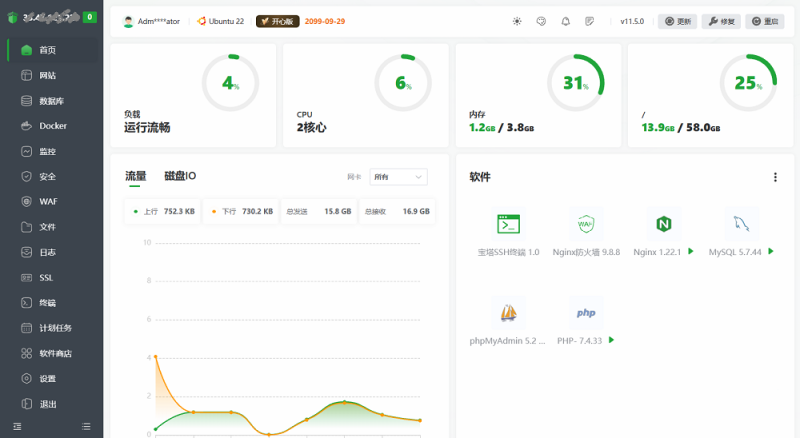Click the v11.5.0 version label
This screenshot has width=800, height=438.
coord(632,21)
